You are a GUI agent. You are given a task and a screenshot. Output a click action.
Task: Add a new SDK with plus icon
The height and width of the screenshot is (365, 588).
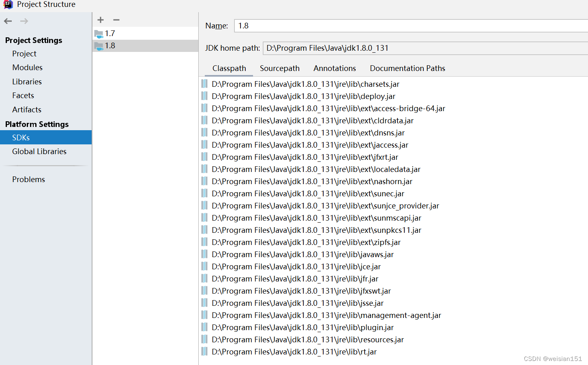coord(101,20)
